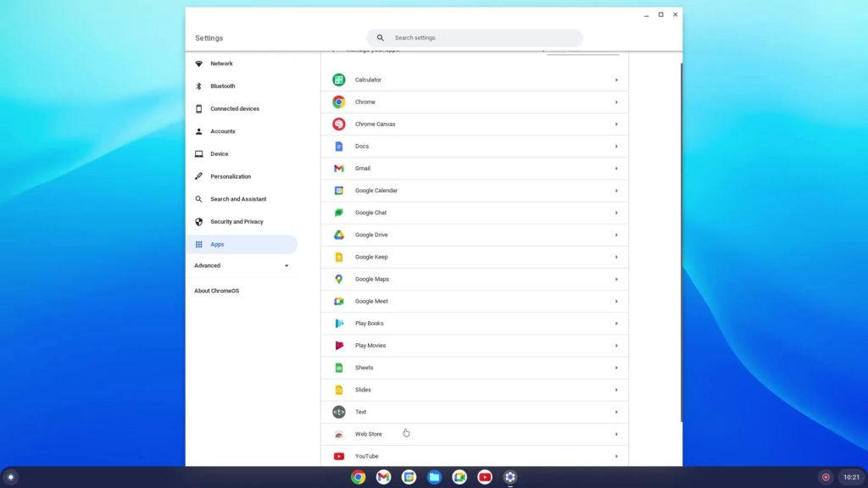Image resolution: width=868 pixels, height=488 pixels.
Task: Open Accounts settings section
Action: (242, 131)
